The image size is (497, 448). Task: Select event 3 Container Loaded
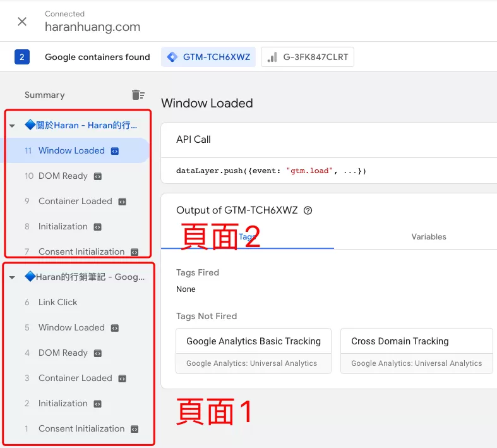(x=75, y=378)
